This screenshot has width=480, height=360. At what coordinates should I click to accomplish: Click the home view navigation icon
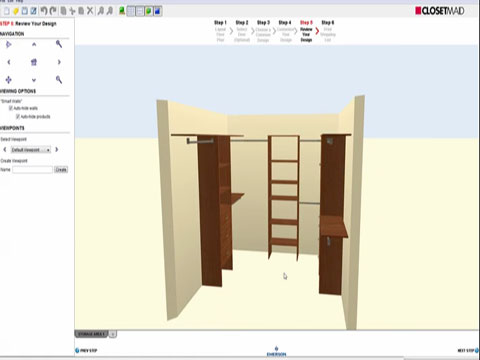click(x=34, y=62)
